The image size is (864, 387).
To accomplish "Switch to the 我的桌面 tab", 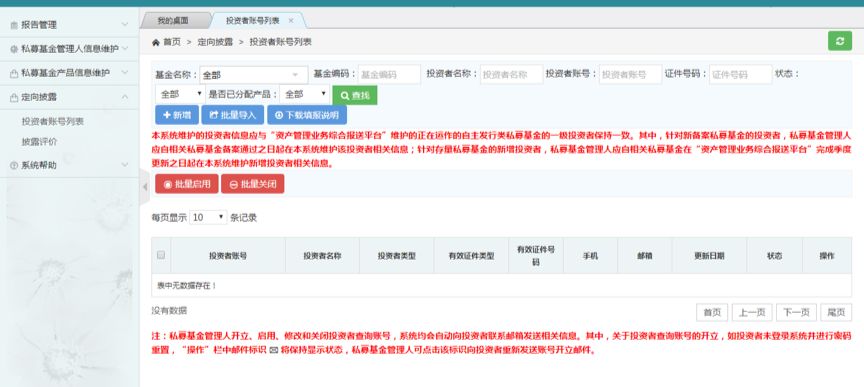I will [x=173, y=20].
